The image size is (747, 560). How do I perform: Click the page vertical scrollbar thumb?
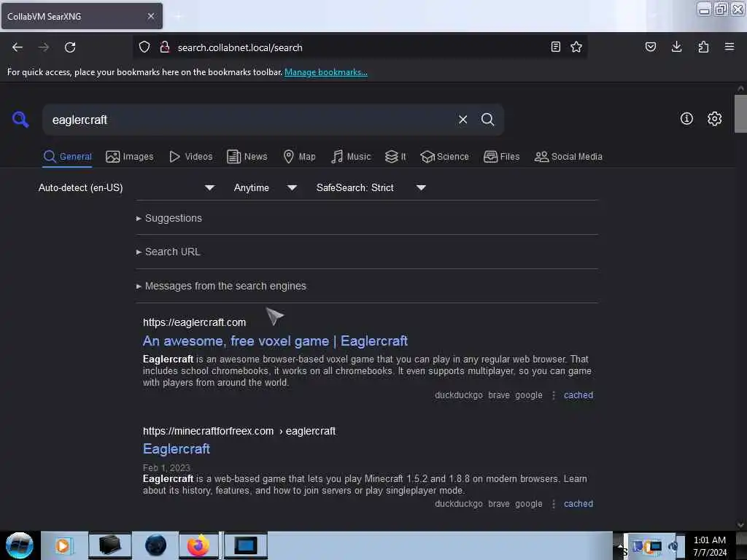click(x=740, y=113)
